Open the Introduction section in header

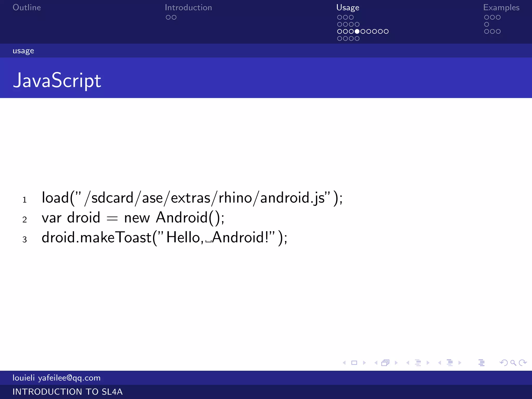coord(188,8)
